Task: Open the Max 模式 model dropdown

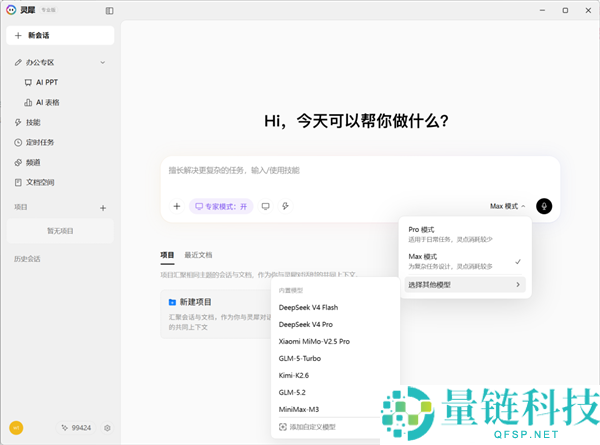Action: pyautogui.click(x=508, y=207)
